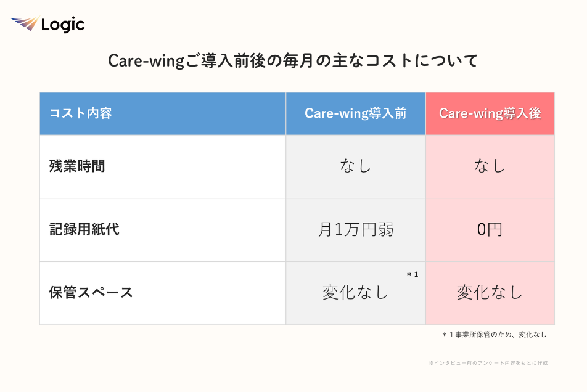Click '変化なし' in the 導入後 column
This screenshot has height=392, width=587.
click(490, 292)
